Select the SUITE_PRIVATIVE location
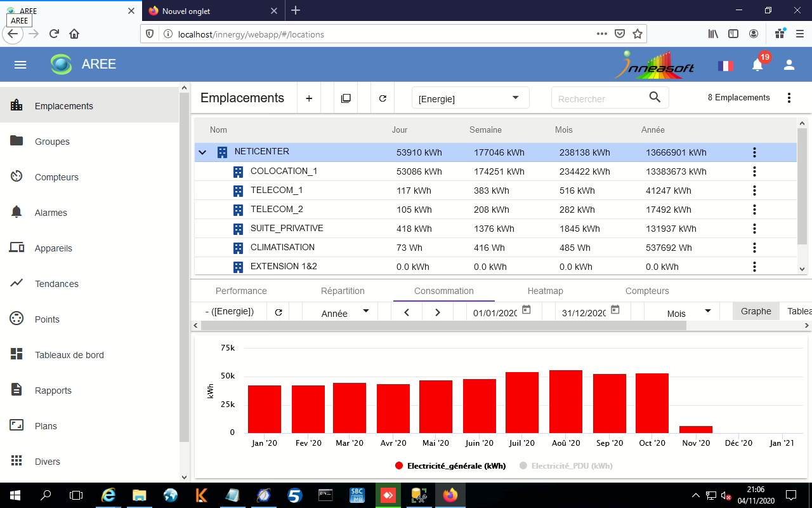The image size is (812, 508). click(287, 228)
